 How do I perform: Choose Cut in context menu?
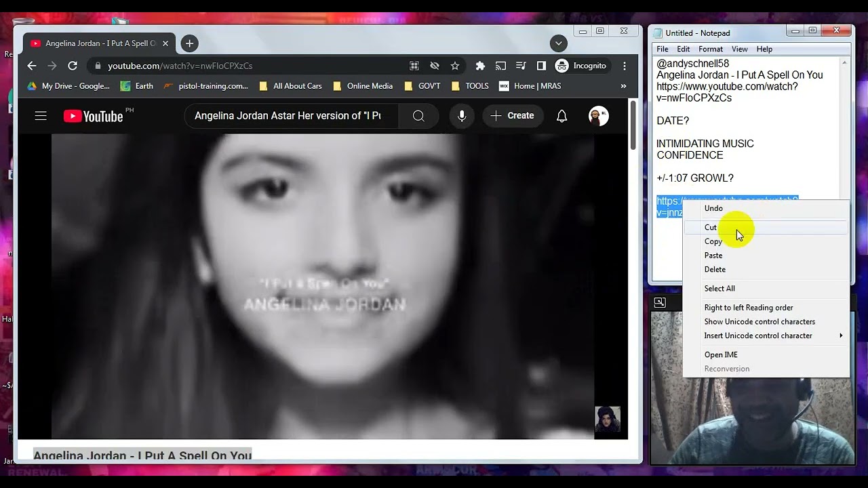766,227
